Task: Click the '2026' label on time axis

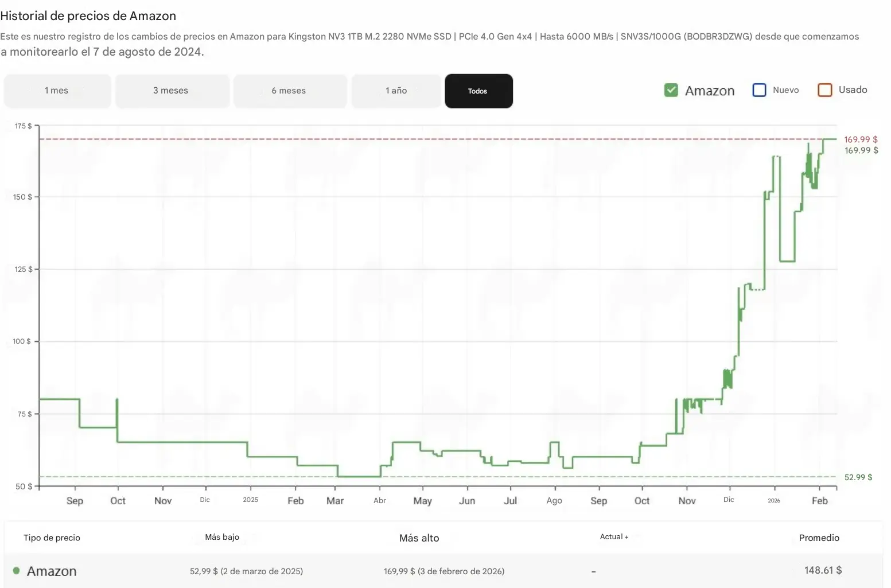Action: point(774,501)
